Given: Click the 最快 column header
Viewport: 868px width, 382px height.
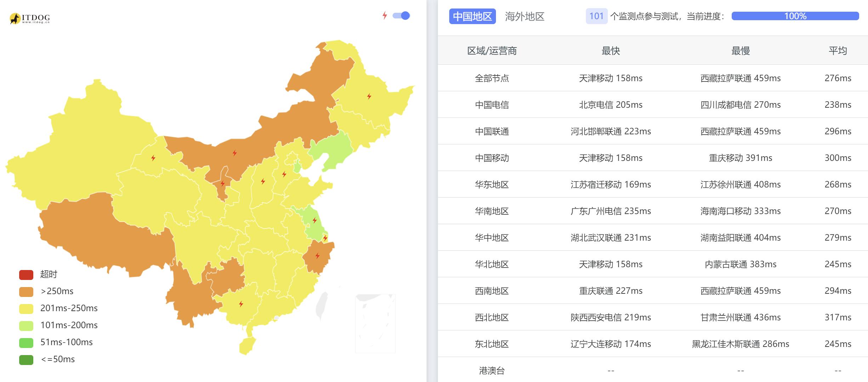Looking at the screenshot, I should (611, 51).
